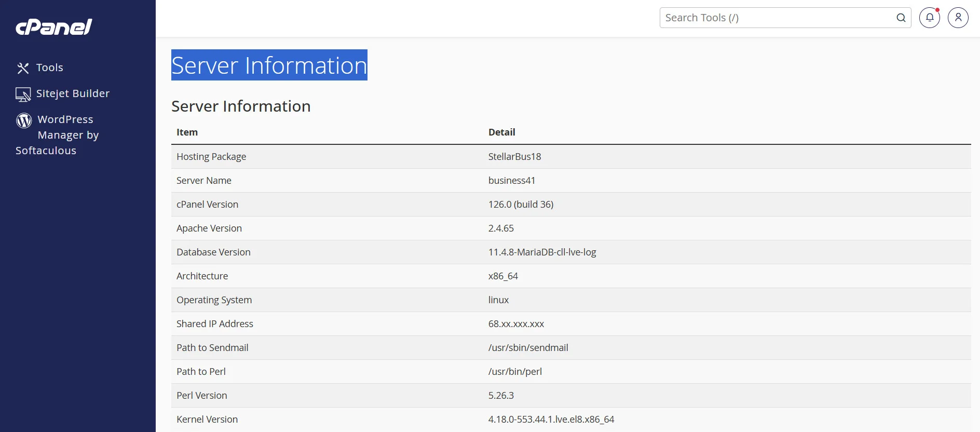Open the user account menu icon
This screenshot has width=980, height=432.
[x=958, y=18]
